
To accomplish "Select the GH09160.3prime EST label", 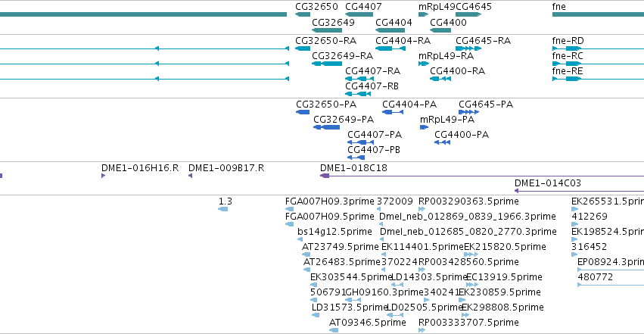I will (x=384, y=293).
